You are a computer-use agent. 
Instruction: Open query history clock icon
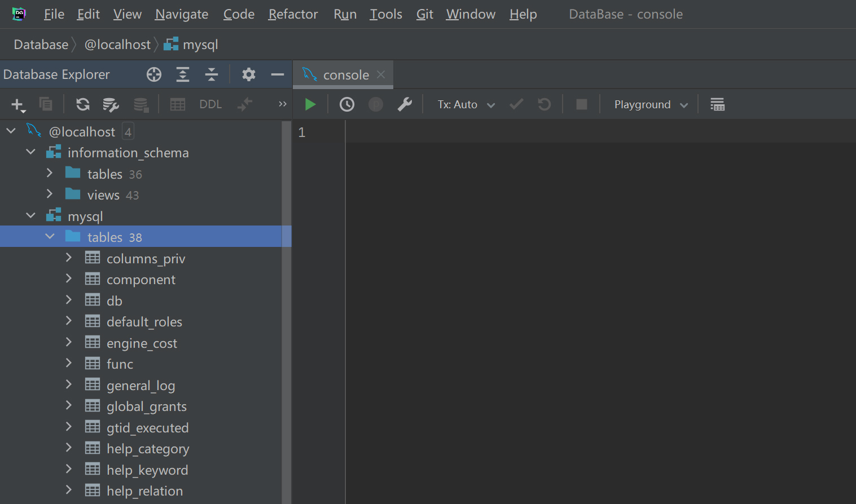click(x=346, y=104)
